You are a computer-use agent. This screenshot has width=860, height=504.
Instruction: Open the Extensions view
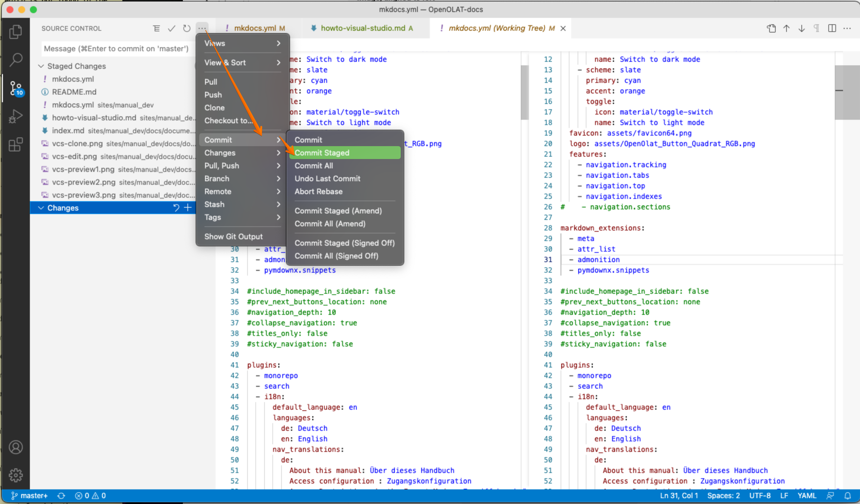pyautogui.click(x=15, y=144)
